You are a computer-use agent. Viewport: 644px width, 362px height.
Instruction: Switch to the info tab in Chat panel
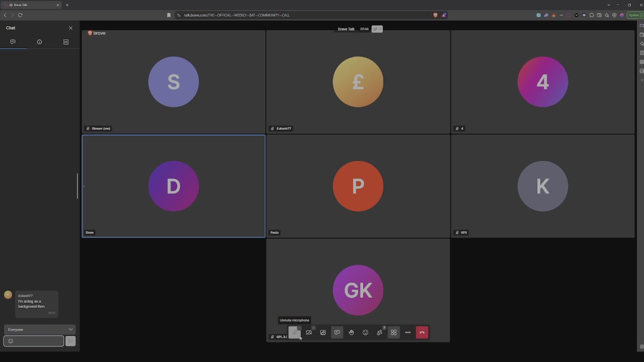click(39, 42)
